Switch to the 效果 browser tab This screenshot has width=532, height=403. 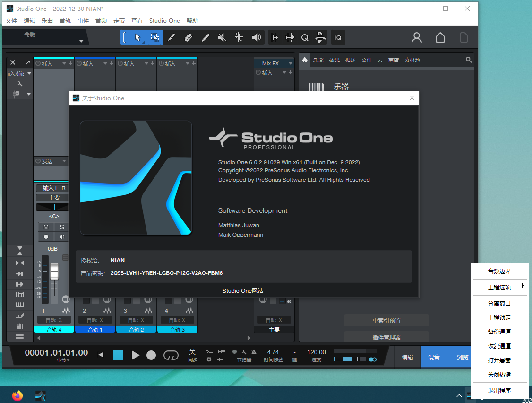pyautogui.click(x=334, y=60)
